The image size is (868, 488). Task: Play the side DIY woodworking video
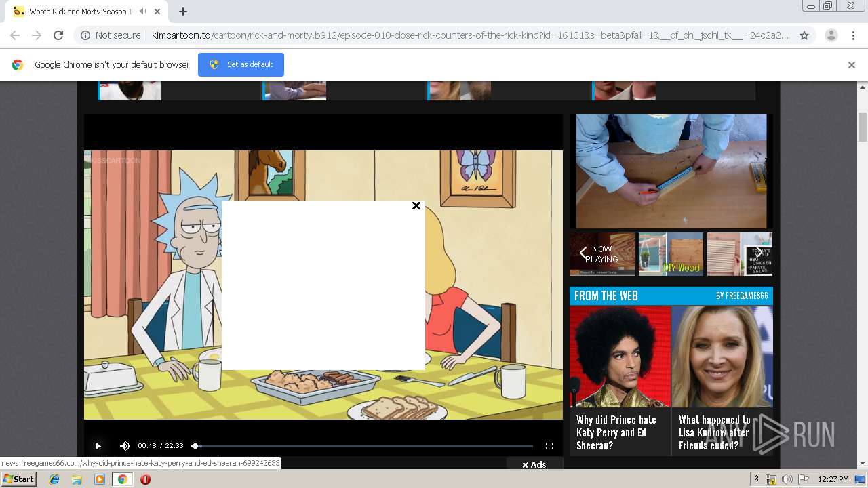point(671,171)
